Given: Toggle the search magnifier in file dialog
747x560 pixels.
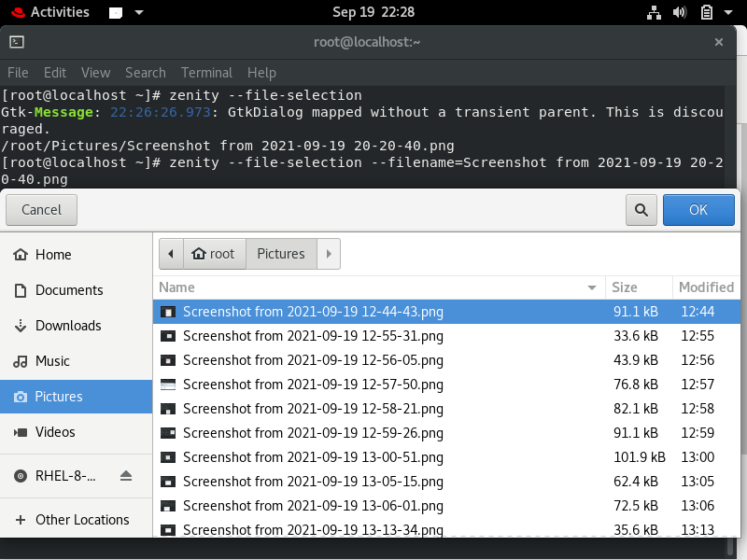Looking at the screenshot, I should click(x=641, y=210).
